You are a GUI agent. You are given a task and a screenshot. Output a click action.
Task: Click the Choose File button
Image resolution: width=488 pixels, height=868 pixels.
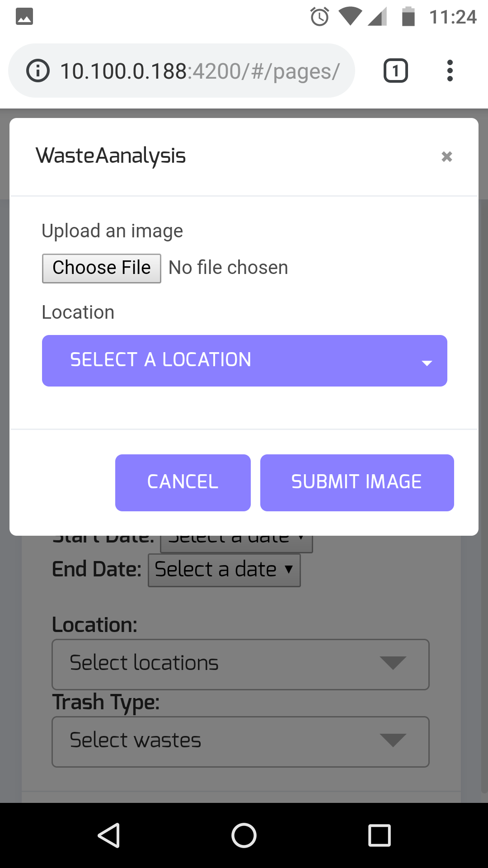(x=102, y=269)
